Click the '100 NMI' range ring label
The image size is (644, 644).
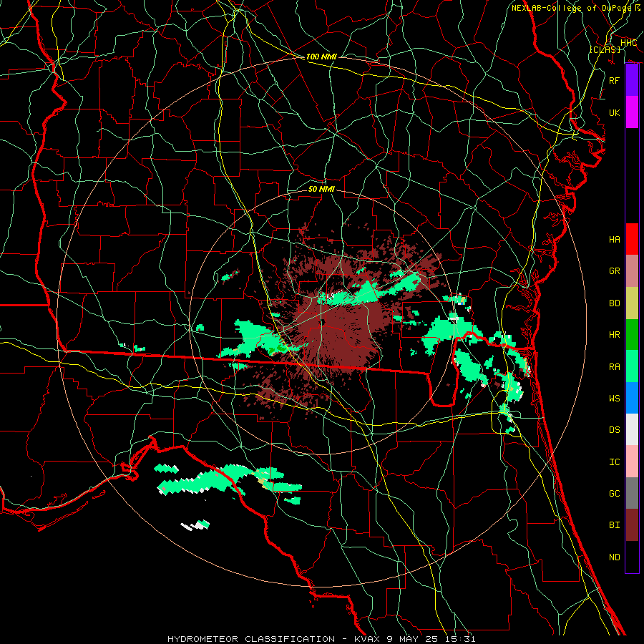coord(321,57)
